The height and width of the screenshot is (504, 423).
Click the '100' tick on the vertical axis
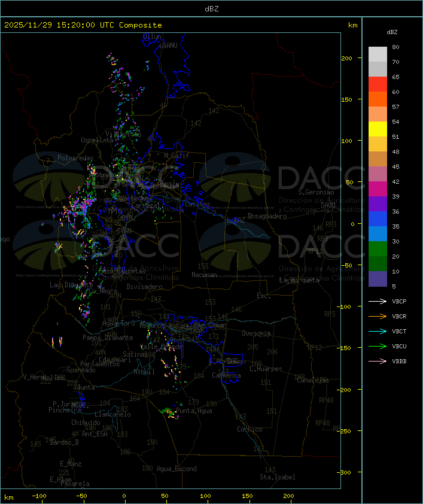tap(346, 141)
